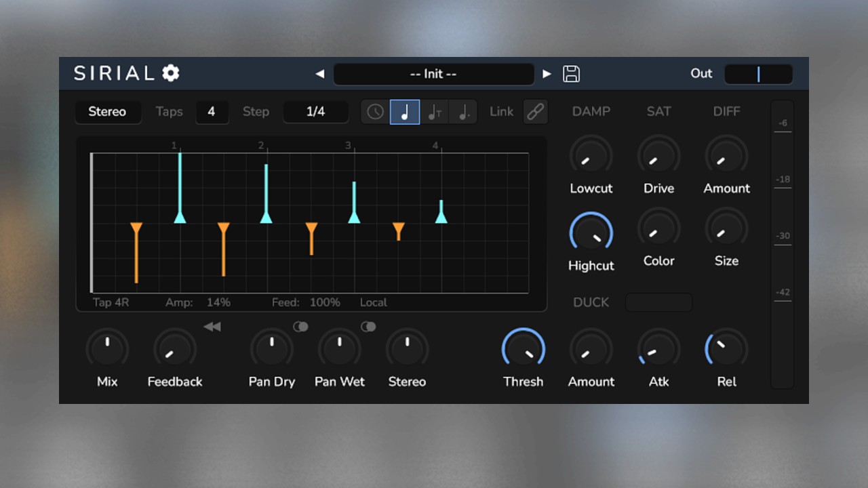Viewport: 868px width, 488px height.
Task: Click the Highcut knob
Action: [x=591, y=233]
